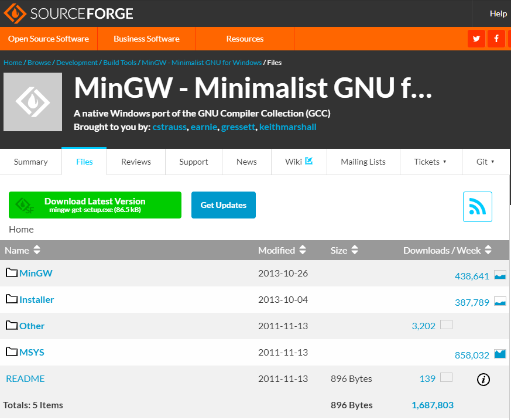Select the Files tab

[x=84, y=162]
